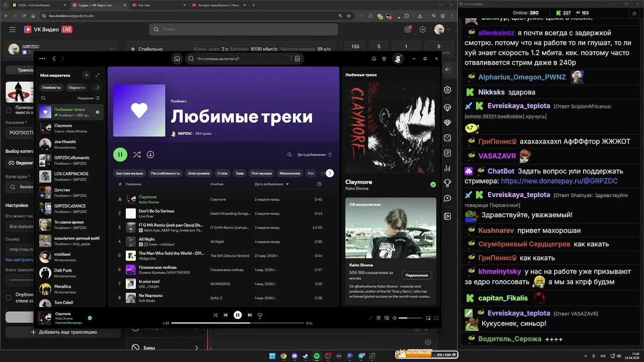Toggle shuffle beside the green pause button
Image resolution: width=644 pixels, height=362 pixels.
[x=136, y=155]
